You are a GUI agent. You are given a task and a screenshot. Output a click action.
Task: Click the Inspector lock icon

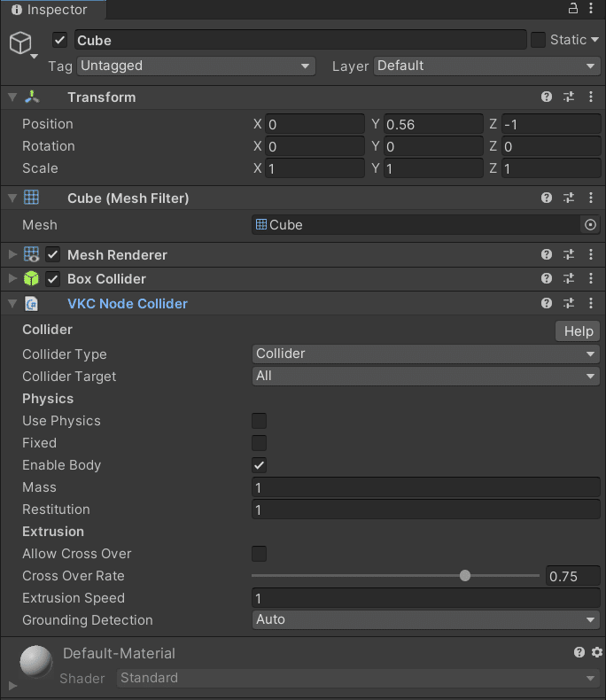[572, 9]
